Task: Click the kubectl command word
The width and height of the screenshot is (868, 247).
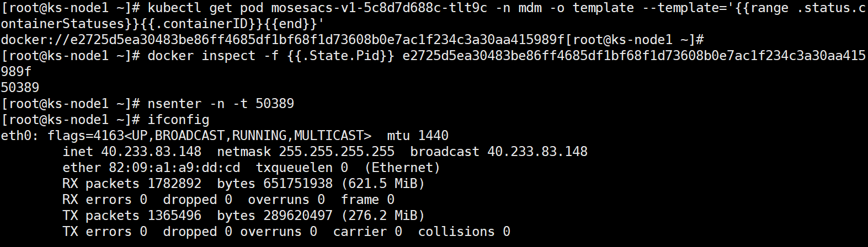Action: point(174,8)
